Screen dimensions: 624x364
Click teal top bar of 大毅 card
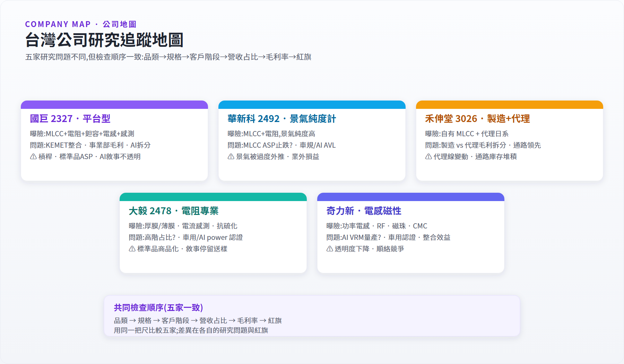(x=213, y=197)
